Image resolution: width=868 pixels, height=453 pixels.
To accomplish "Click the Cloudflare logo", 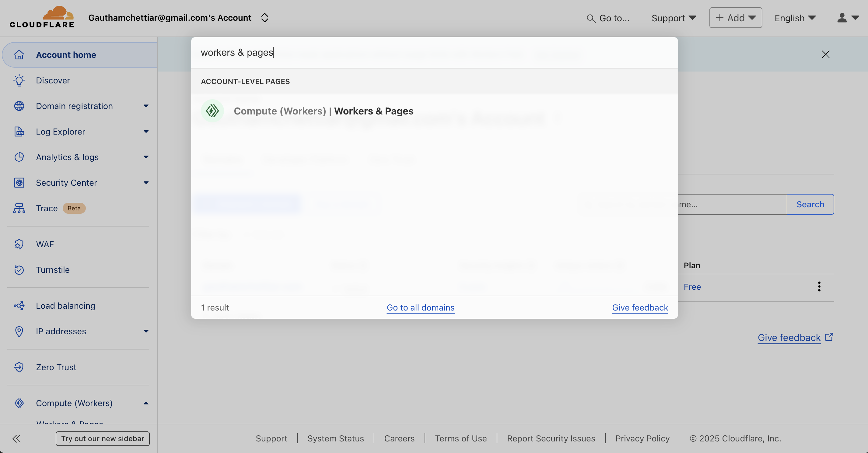I will click(42, 16).
